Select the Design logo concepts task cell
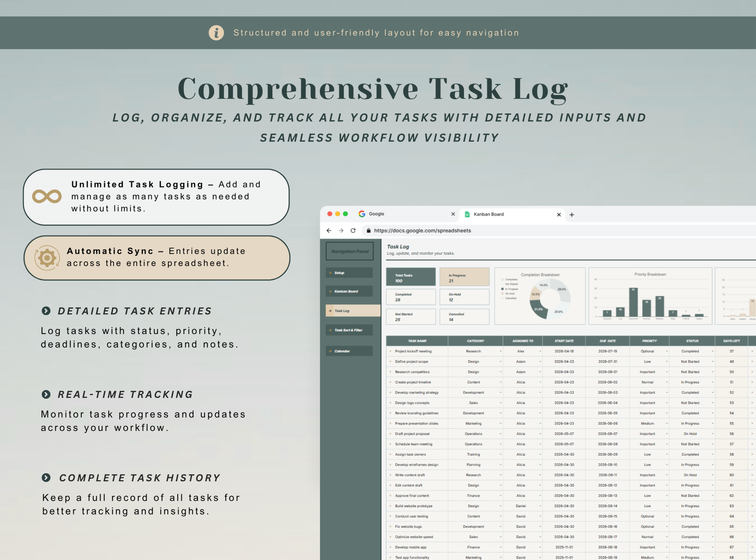The width and height of the screenshot is (756, 560). tap(417, 403)
